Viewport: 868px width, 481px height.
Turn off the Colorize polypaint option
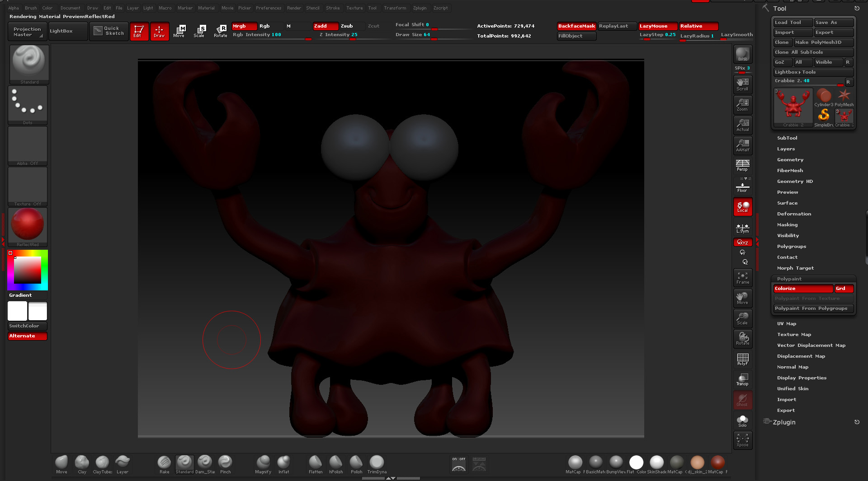coord(802,289)
